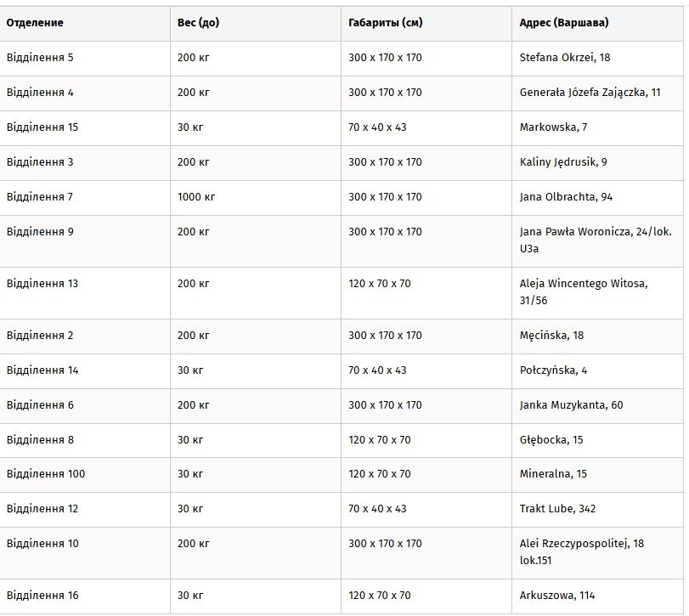Select the "Trakt Lube, 342" address cell
Image resolution: width=689 pixels, height=616 pixels.
557,509
